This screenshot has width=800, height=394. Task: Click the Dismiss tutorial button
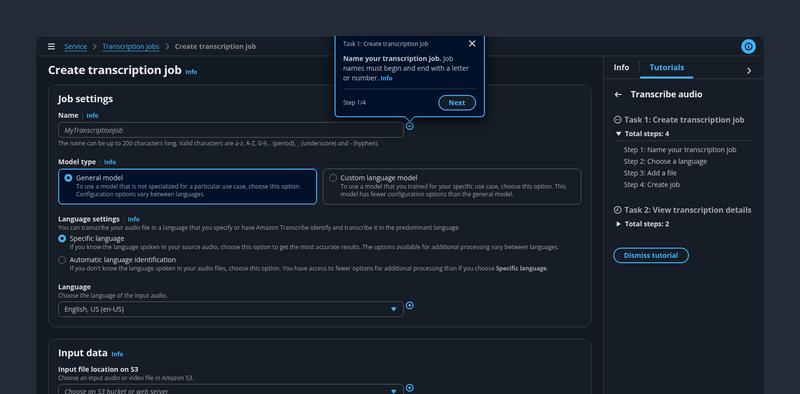[651, 255]
